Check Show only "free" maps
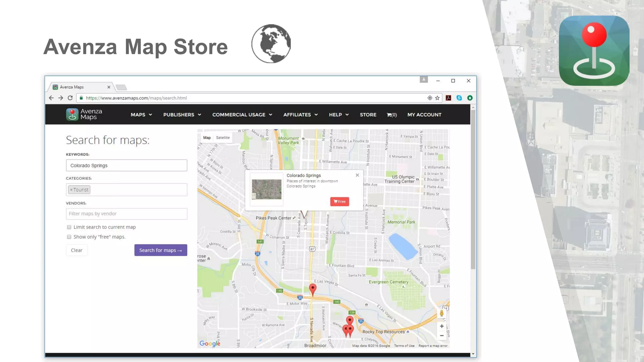This screenshot has width=644, height=362. (69, 237)
